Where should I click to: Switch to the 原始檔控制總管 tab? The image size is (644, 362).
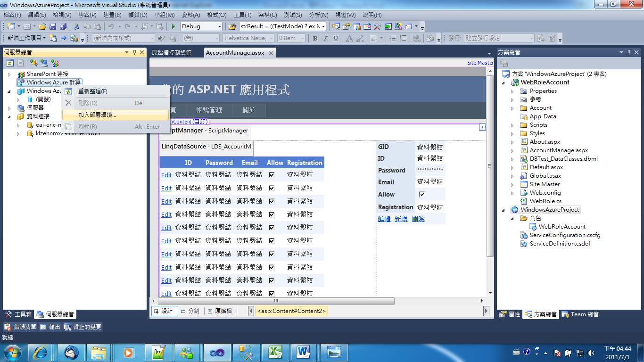click(x=172, y=53)
